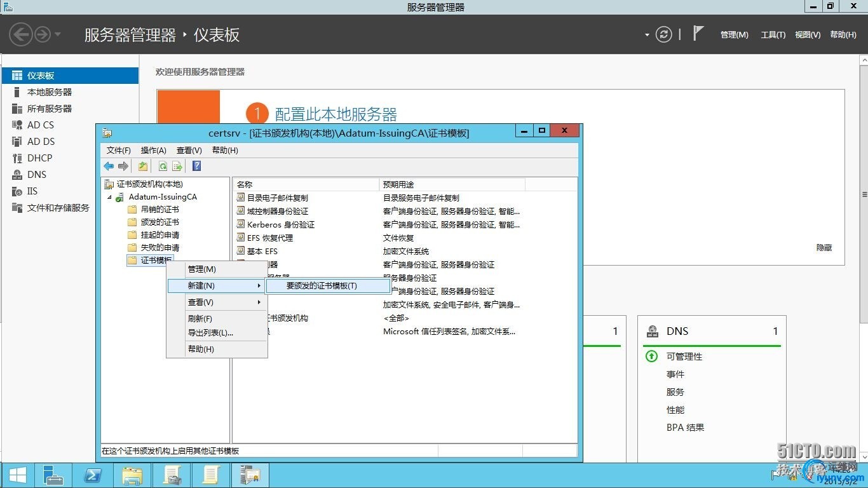Open Server Manager from the taskbar

pyautogui.click(x=53, y=475)
